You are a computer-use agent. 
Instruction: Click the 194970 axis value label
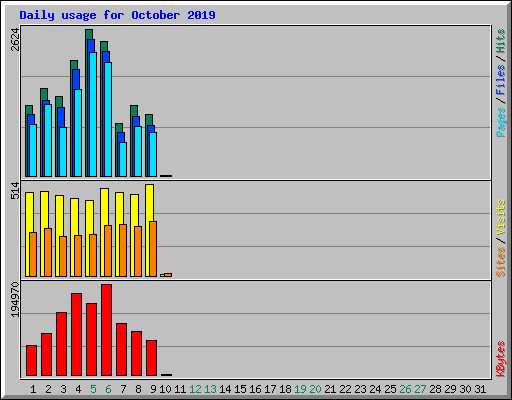(15, 299)
